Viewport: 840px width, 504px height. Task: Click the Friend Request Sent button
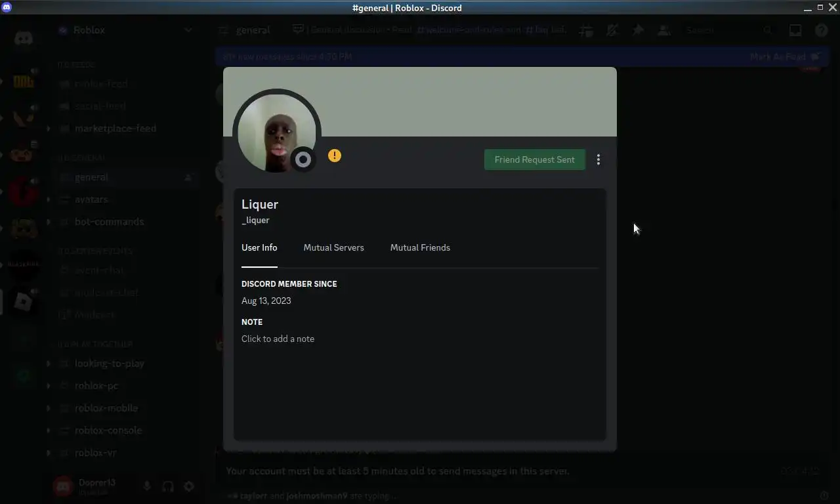coord(534,159)
